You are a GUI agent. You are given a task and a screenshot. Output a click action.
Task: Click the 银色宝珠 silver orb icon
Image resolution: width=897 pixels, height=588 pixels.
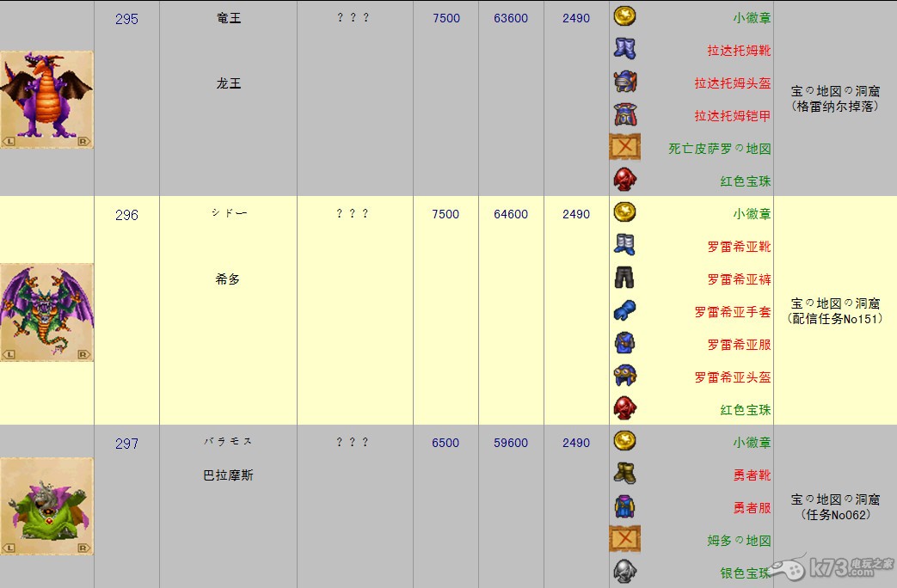click(x=624, y=571)
